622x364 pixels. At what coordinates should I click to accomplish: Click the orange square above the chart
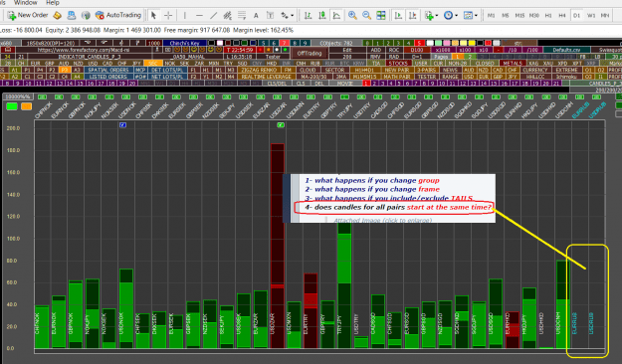27,106
